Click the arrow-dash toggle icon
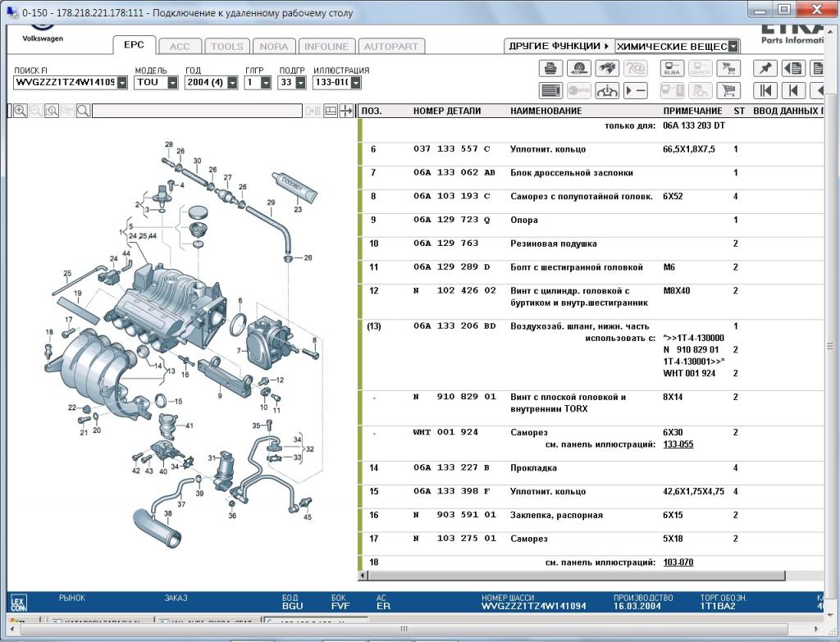 (x=635, y=90)
